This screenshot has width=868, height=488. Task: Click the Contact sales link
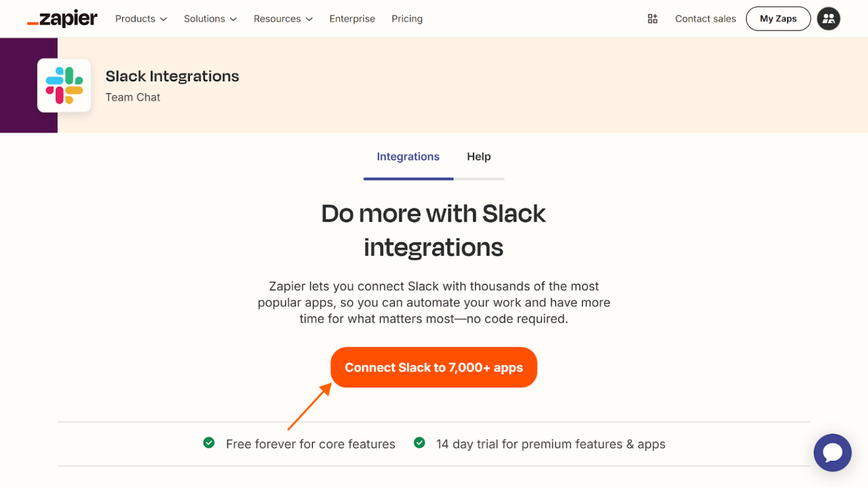tap(705, 18)
